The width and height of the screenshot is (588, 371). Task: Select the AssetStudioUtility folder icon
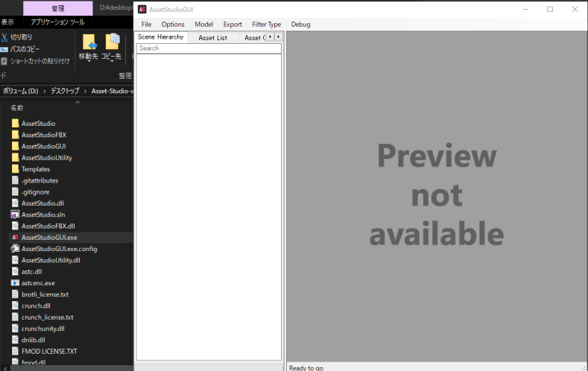(x=15, y=157)
